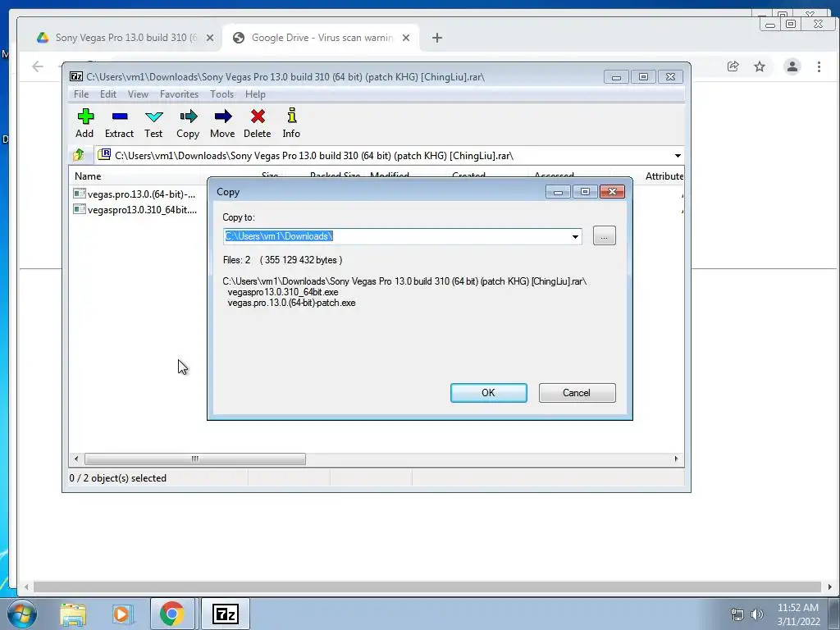Open the Edit menu

[x=108, y=94]
